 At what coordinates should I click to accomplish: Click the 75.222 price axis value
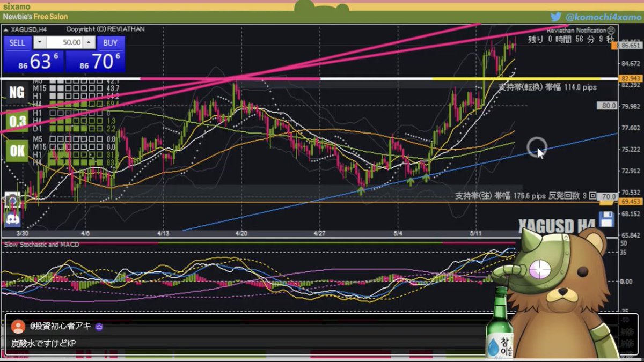pos(630,150)
